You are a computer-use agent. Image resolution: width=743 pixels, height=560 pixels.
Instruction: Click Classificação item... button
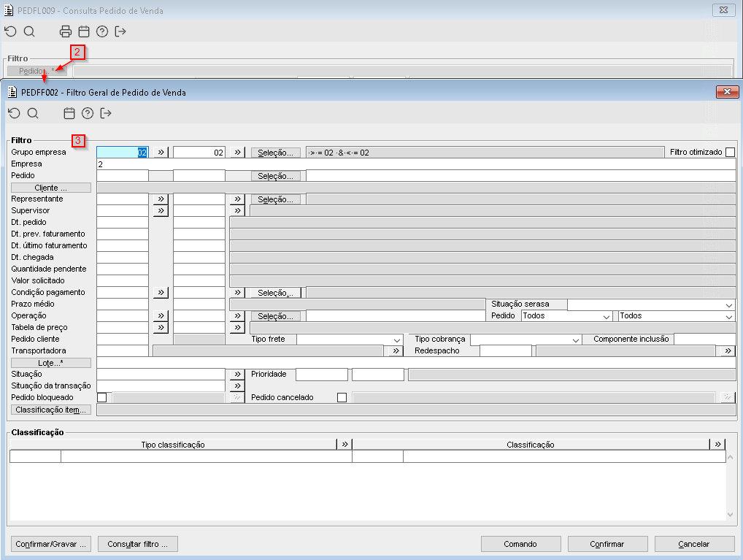pyautogui.click(x=50, y=410)
